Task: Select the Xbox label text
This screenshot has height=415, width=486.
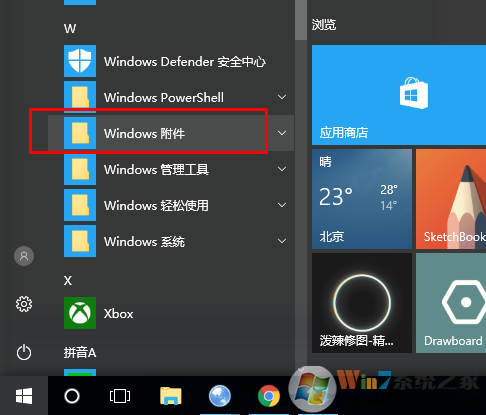Action: (x=118, y=314)
